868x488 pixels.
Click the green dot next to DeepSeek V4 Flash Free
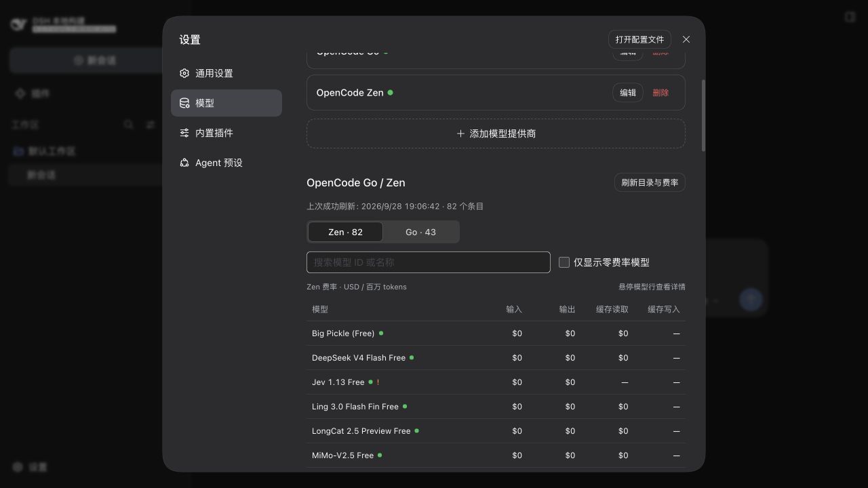tap(412, 358)
